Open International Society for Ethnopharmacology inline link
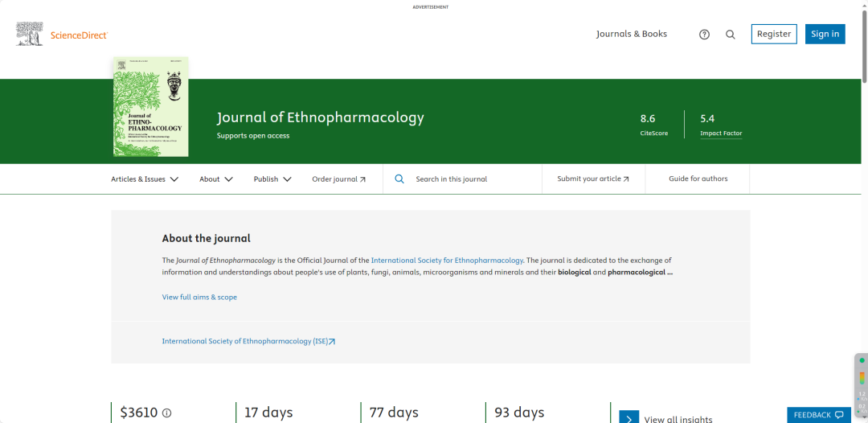This screenshot has height=423, width=868. click(447, 260)
